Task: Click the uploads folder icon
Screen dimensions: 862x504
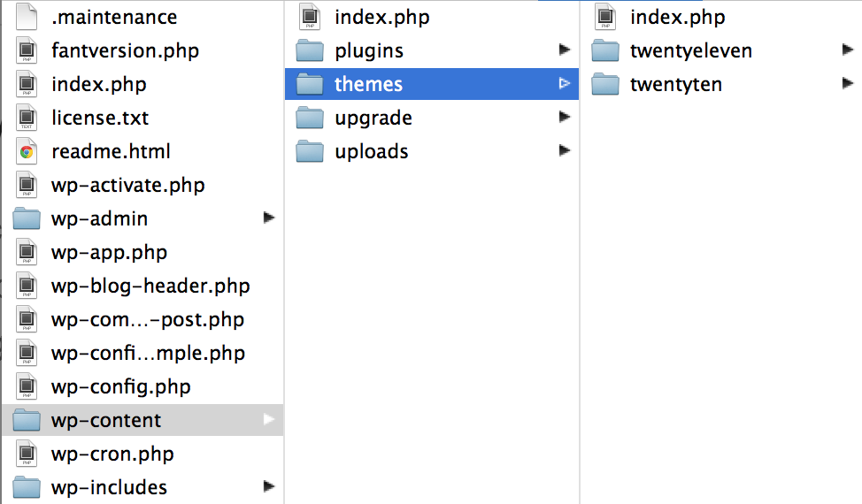Action: pos(310,152)
